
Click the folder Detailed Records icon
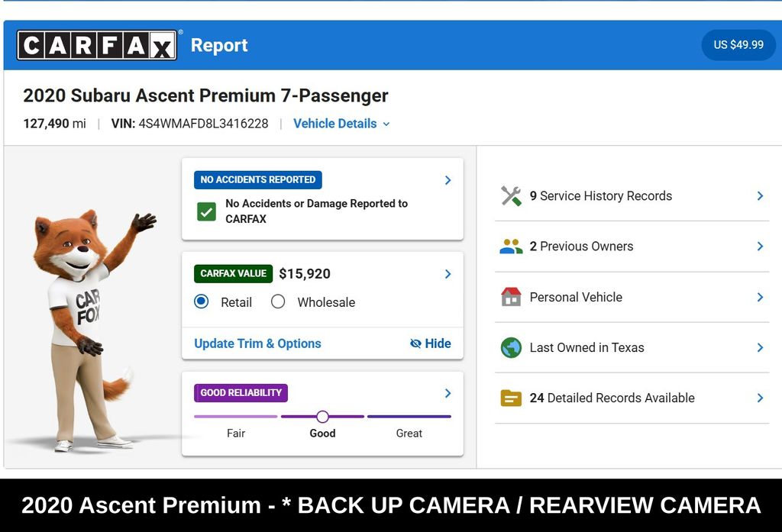click(511, 398)
